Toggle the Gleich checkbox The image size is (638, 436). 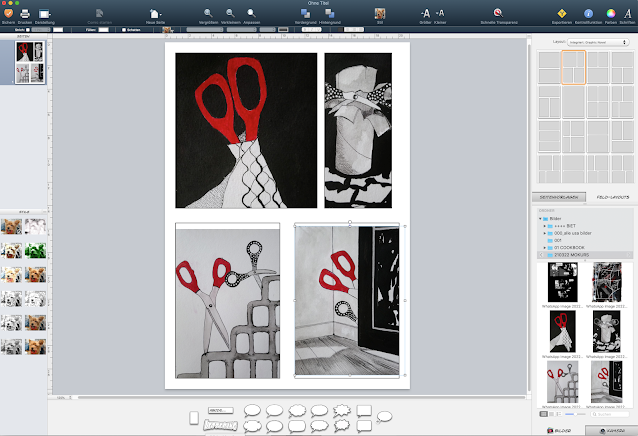point(28,30)
